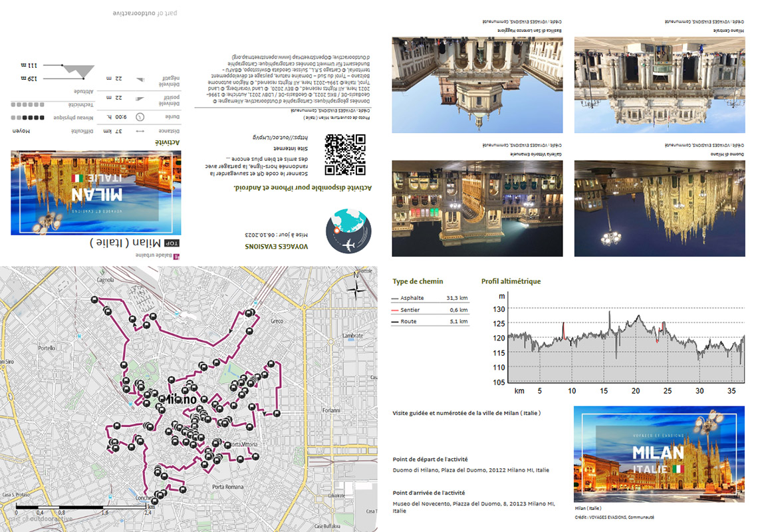Click the Activité disponible pour iPhone et Android heading

click(303, 188)
